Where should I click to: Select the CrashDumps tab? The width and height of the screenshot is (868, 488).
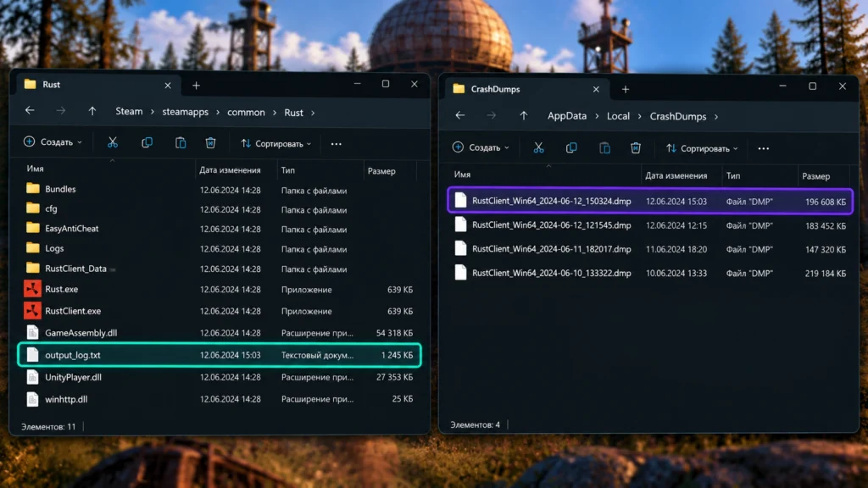coord(524,88)
